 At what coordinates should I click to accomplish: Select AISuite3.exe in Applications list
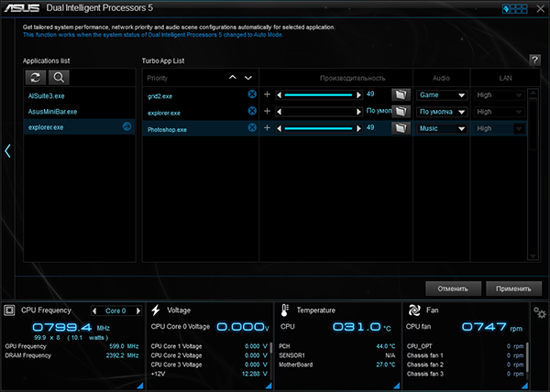pyautogui.click(x=79, y=95)
